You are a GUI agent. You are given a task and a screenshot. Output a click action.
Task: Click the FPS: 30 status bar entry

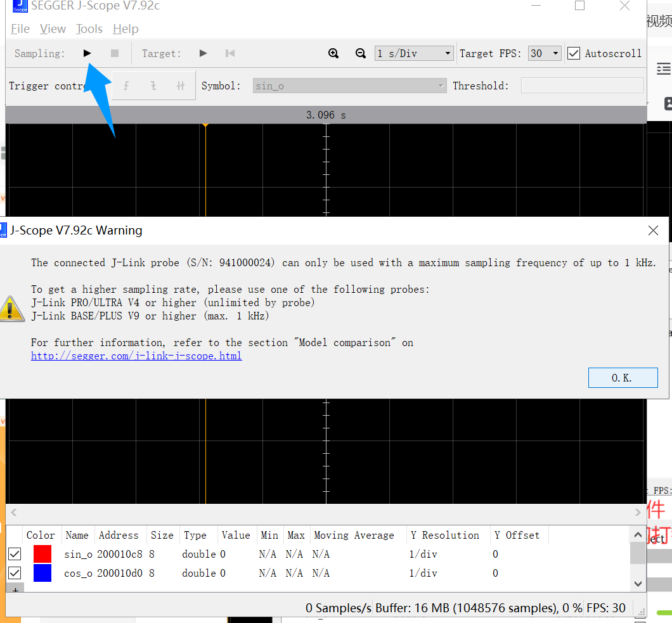tap(606, 608)
